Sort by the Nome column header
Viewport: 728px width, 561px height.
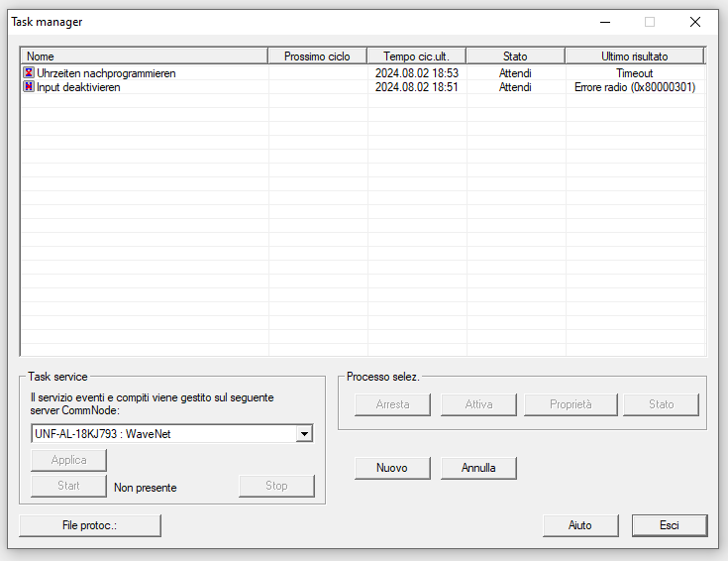coord(145,56)
